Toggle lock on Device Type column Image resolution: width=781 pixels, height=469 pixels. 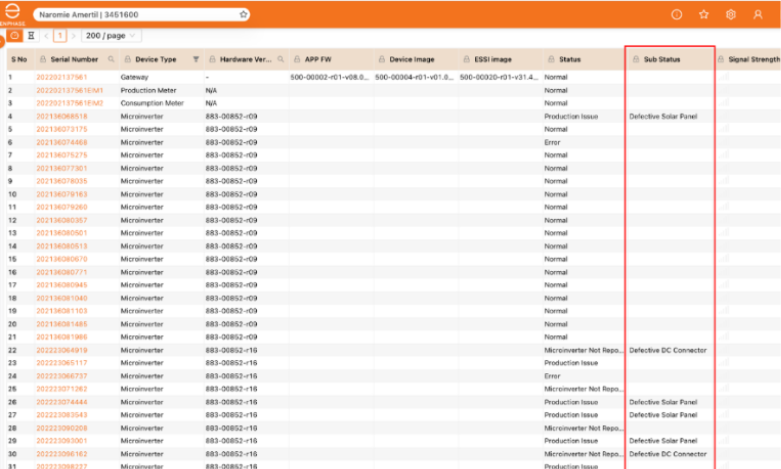[128, 59]
